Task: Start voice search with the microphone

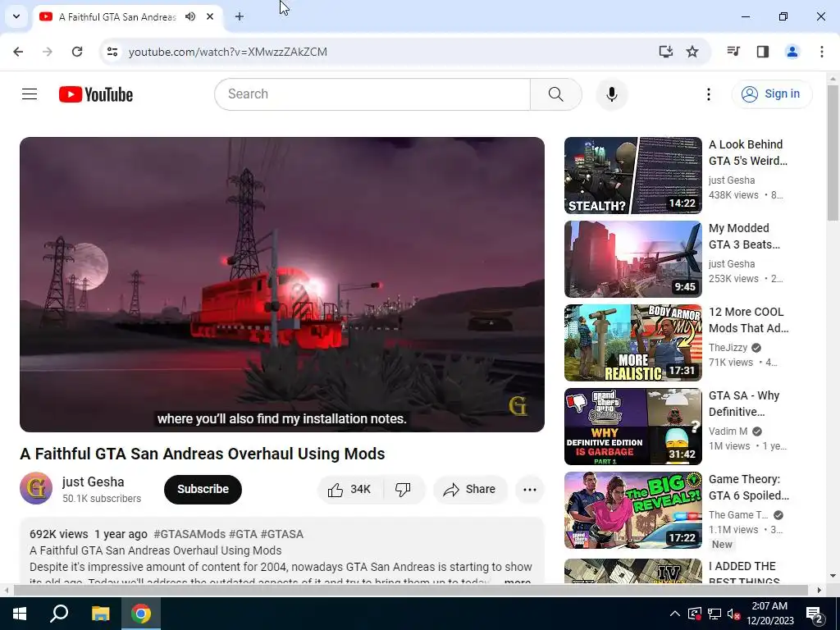Action: [611, 94]
